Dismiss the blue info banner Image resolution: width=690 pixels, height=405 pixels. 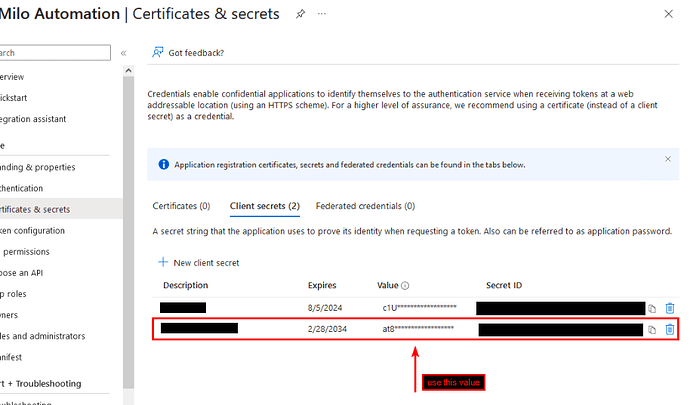[668, 159]
